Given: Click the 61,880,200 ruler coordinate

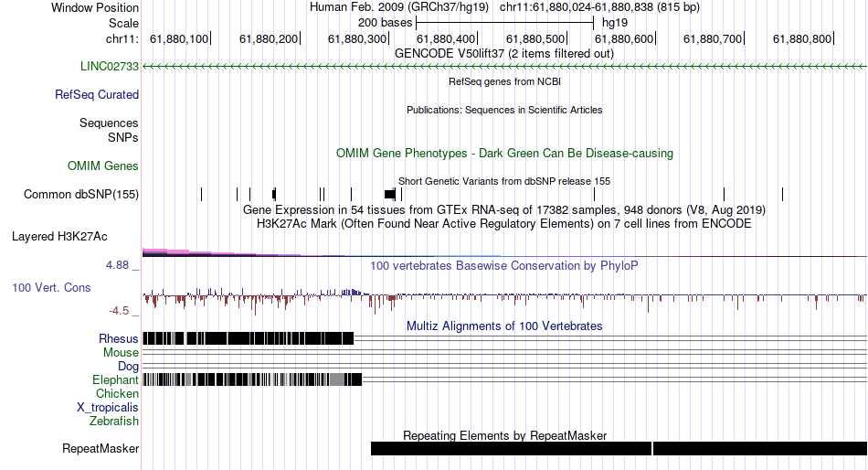Looking at the screenshot, I should (x=269, y=38).
